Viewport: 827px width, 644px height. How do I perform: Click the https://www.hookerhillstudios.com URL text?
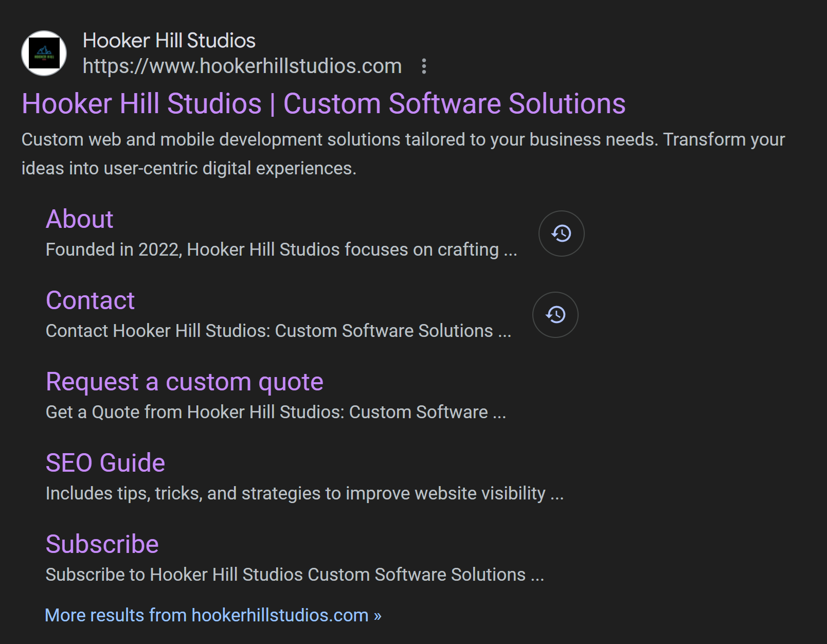242,66
